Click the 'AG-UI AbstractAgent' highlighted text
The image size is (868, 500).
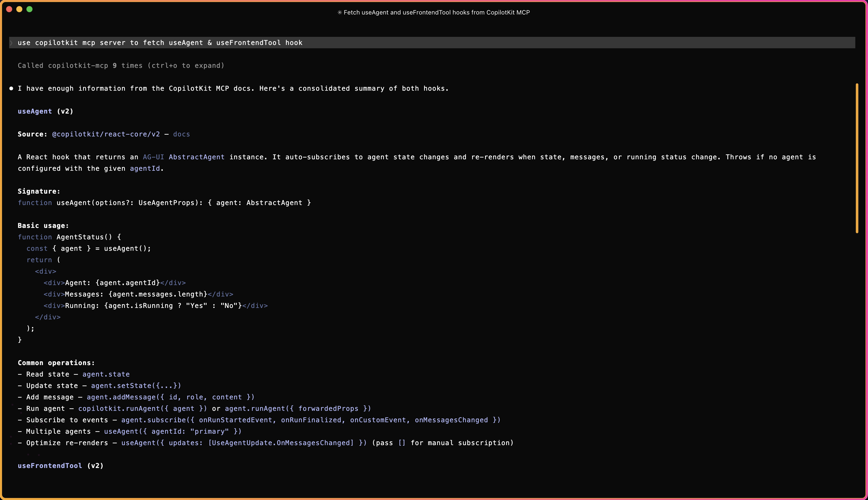184,157
